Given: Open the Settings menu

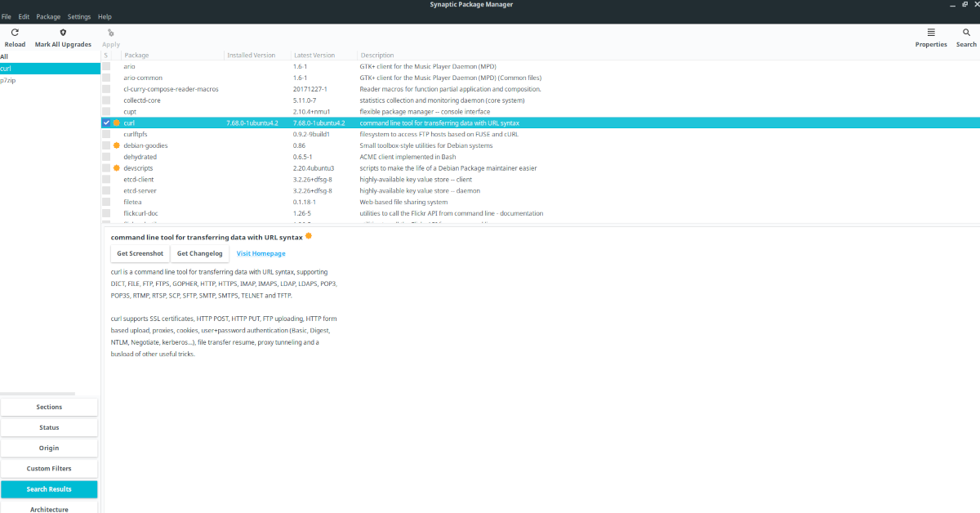Looking at the screenshot, I should pos(78,16).
